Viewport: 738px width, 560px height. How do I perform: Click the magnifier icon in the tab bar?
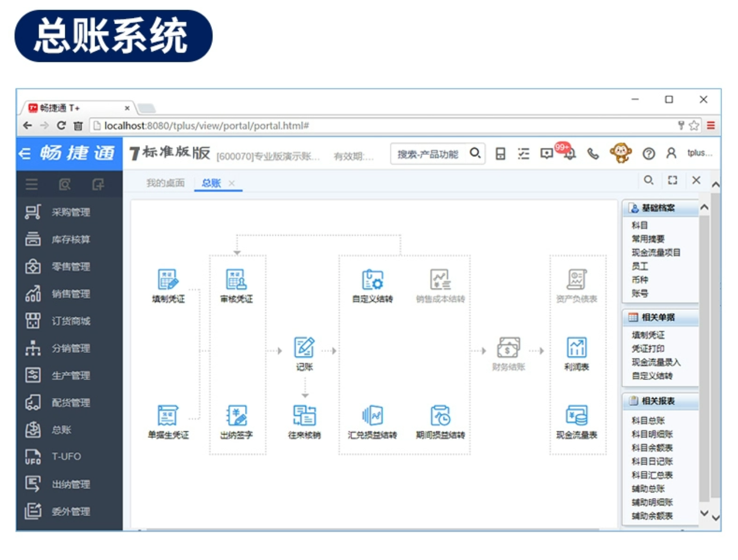tap(649, 180)
